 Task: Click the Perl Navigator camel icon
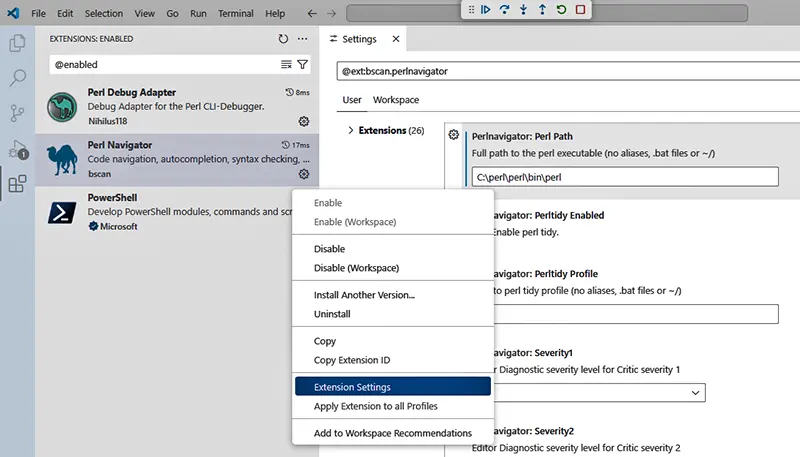pos(62,159)
